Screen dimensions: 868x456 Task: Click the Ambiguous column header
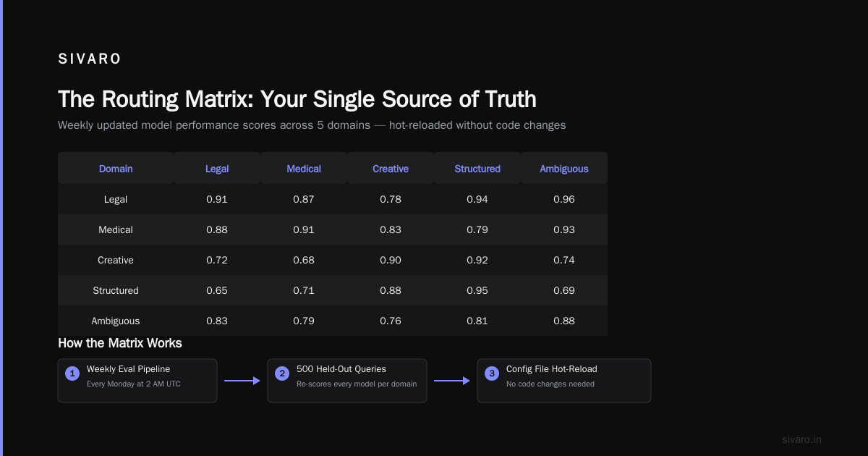point(564,169)
